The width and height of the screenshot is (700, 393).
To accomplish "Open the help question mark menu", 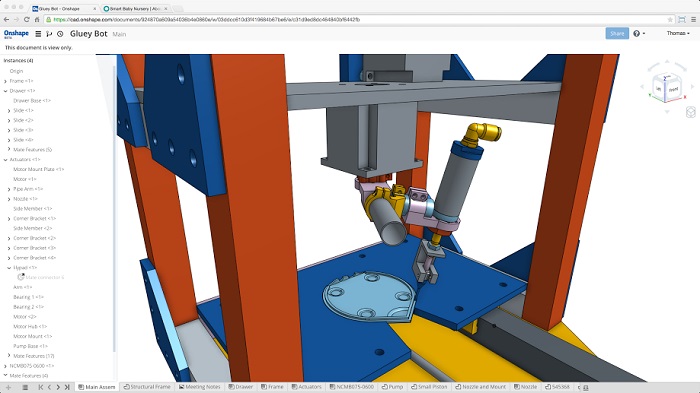I will pos(639,33).
